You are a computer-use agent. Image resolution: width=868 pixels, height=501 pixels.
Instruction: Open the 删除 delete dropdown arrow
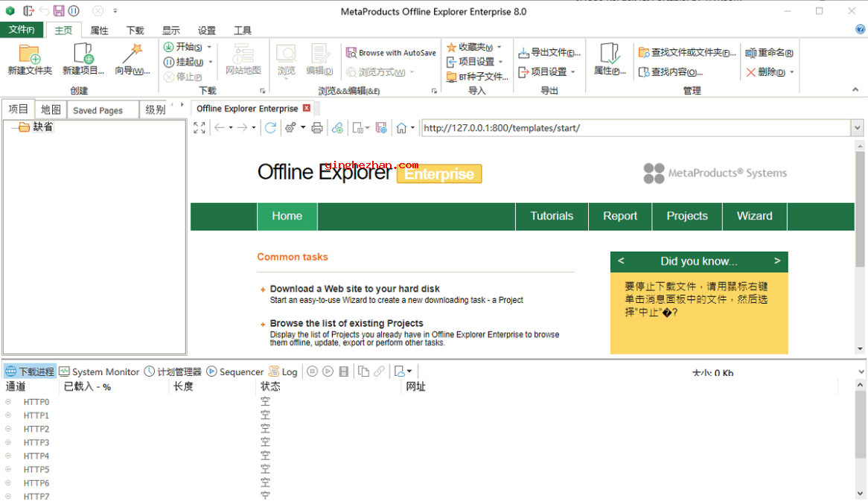click(x=792, y=72)
